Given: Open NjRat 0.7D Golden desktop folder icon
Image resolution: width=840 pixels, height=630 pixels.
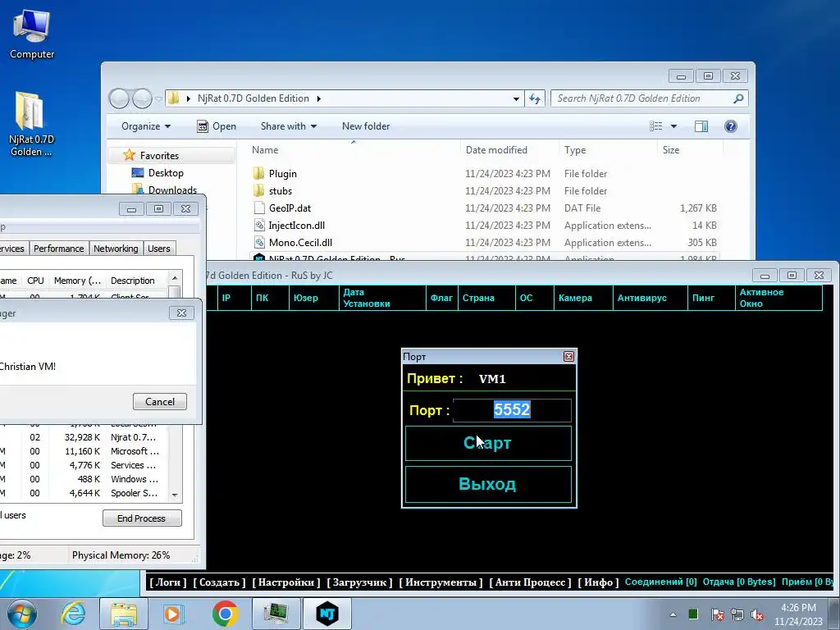Looking at the screenshot, I should tap(32, 125).
